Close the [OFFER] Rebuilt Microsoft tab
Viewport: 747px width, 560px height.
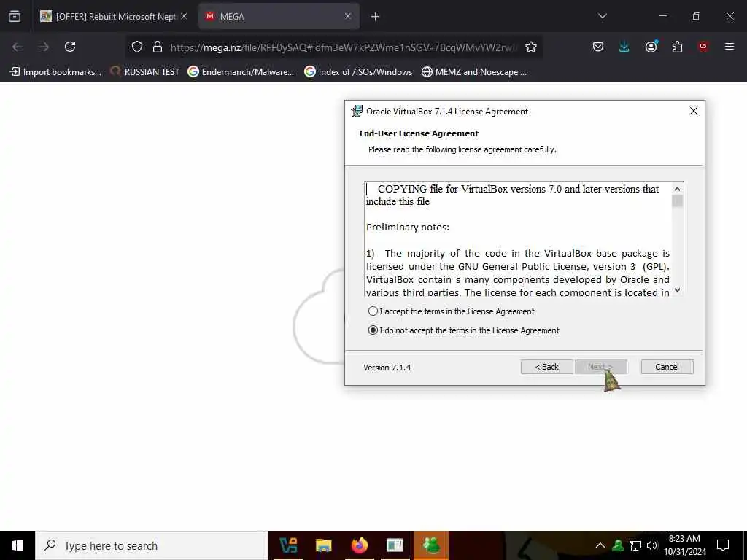pos(184,17)
